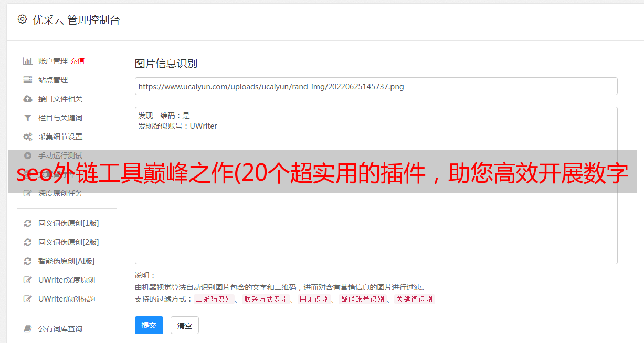Image resolution: width=644 pixels, height=343 pixels.
Task: Click the refresh icon for 智能伪原创[AI版]
Action: (x=28, y=261)
